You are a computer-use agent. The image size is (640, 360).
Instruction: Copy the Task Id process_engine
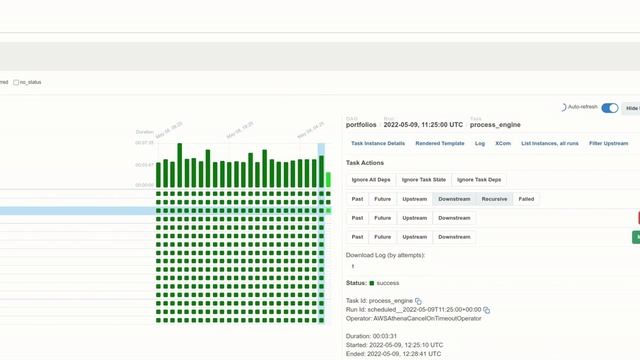[x=418, y=301]
